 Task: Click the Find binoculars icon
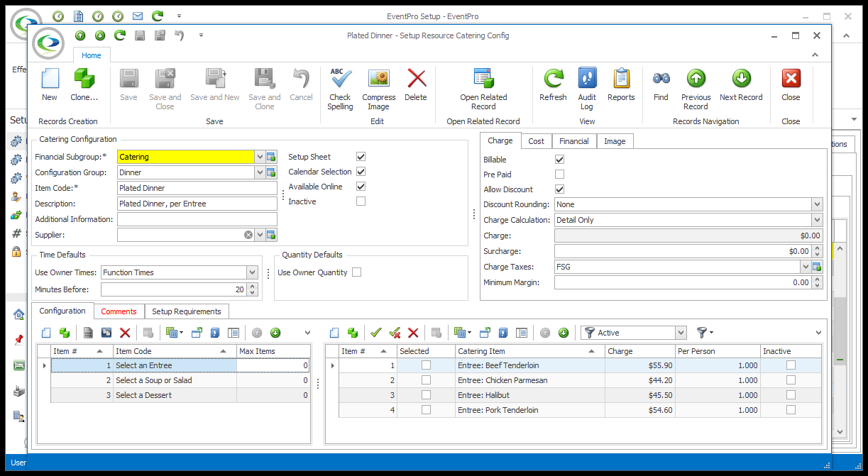pyautogui.click(x=661, y=78)
